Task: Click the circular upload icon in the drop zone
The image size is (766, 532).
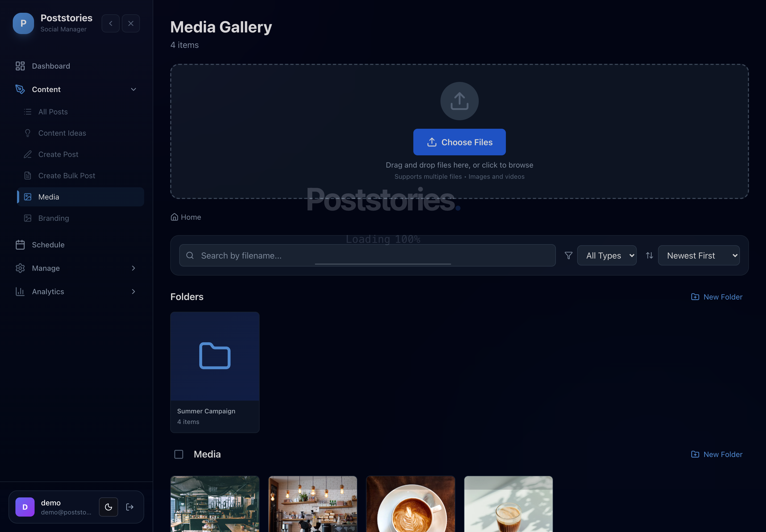Action: [459, 101]
